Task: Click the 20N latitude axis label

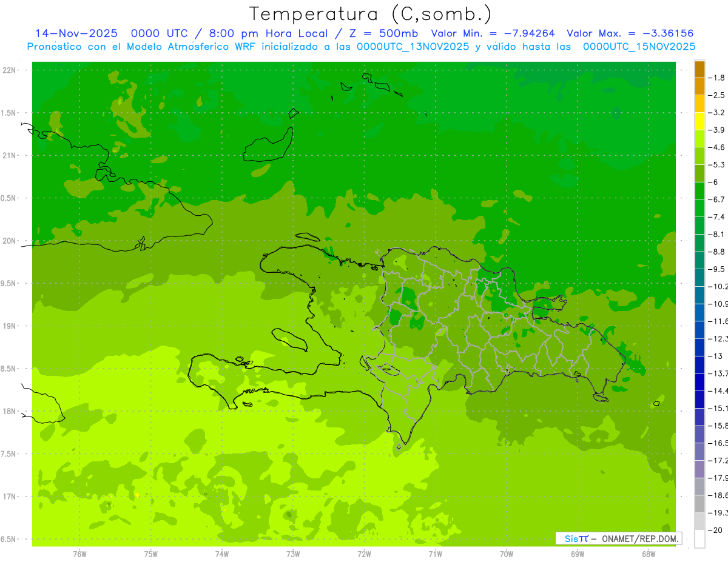Action: (x=9, y=241)
